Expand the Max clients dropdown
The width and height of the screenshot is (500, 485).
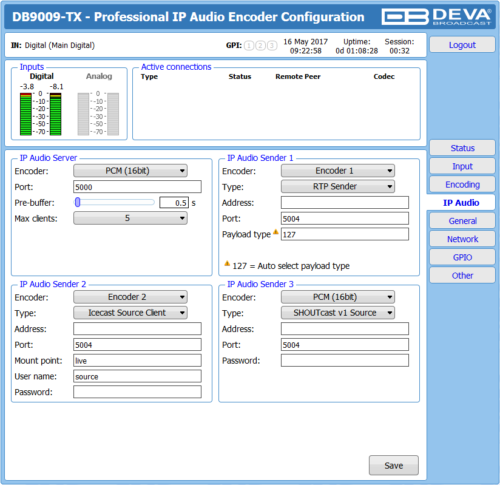[130, 218]
